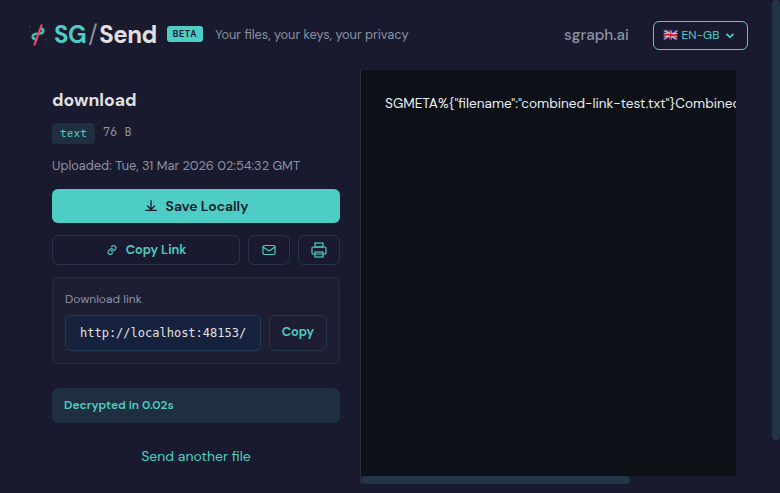Share link via the email envelope icon
Image resolution: width=780 pixels, height=493 pixels.
pyautogui.click(x=269, y=250)
